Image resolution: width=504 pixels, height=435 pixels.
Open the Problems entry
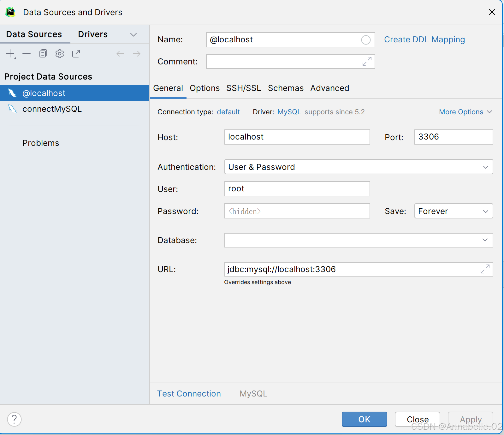pos(41,143)
